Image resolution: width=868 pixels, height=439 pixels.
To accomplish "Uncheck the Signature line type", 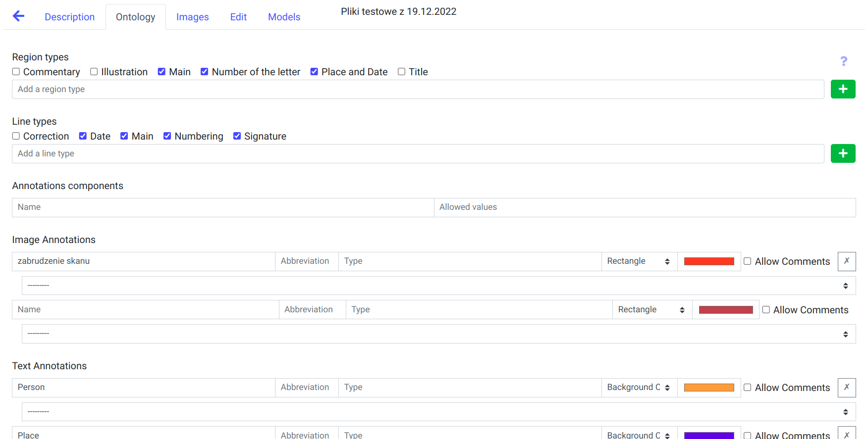I will 237,136.
